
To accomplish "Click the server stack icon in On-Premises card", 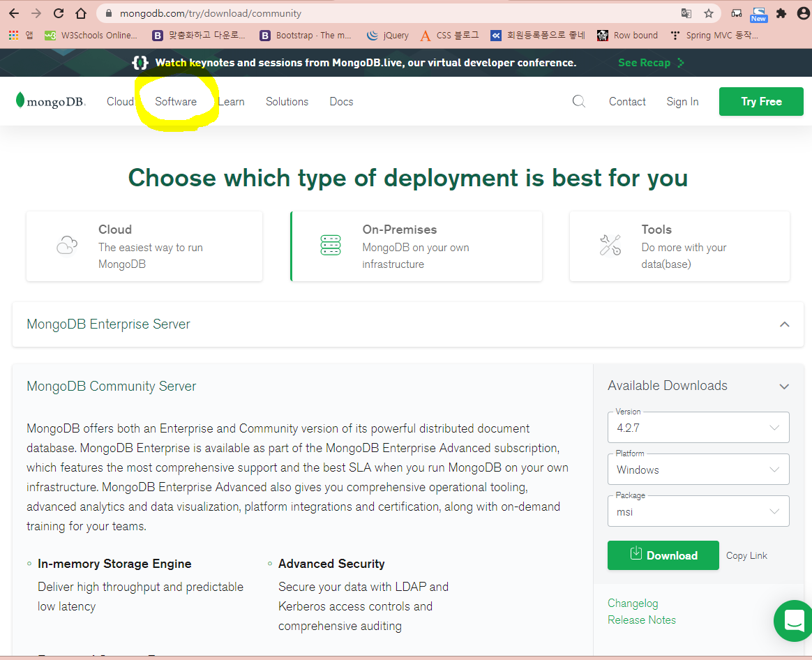I will (331, 245).
